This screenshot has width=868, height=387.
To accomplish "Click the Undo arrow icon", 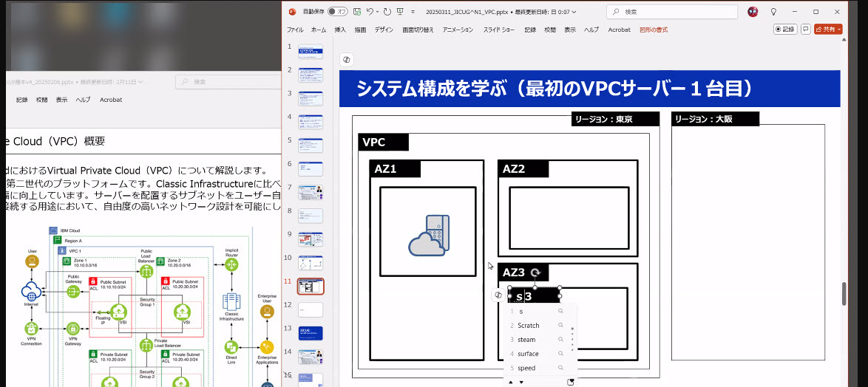I will (x=370, y=12).
